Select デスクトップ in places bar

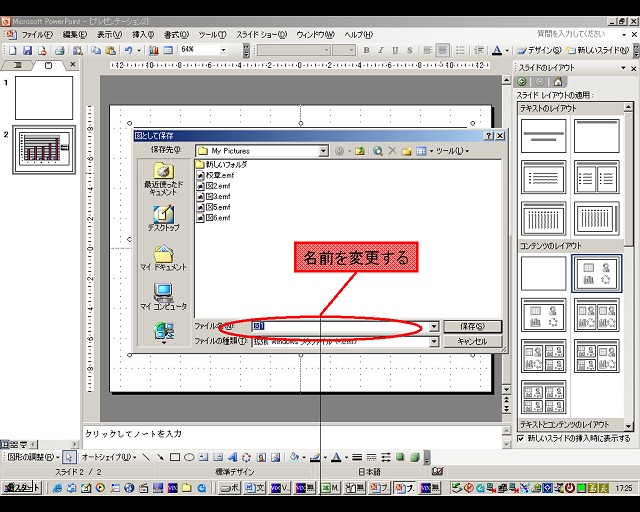click(163, 218)
